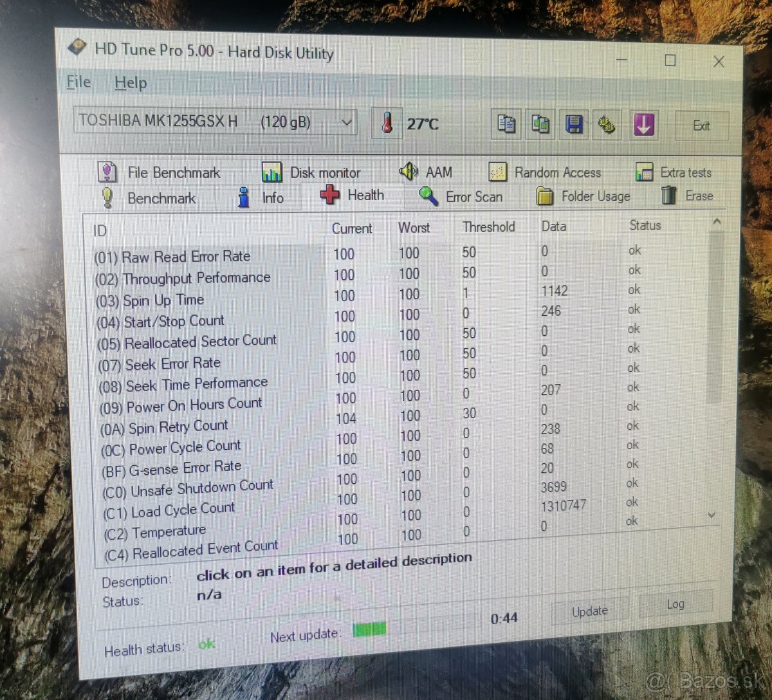Select the Folder Usage tab

point(584,196)
